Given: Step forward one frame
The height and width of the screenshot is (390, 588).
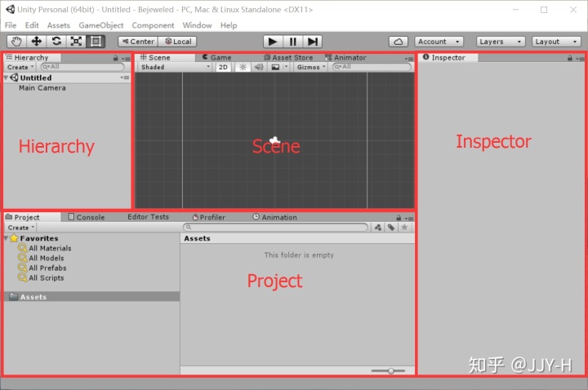Looking at the screenshot, I should [312, 42].
